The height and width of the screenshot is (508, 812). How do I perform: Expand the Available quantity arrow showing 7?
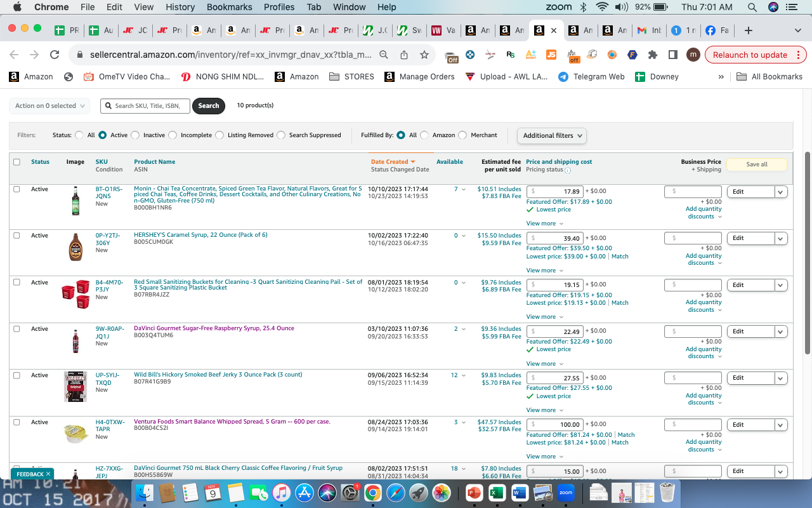pyautogui.click(x=464, y=189)
